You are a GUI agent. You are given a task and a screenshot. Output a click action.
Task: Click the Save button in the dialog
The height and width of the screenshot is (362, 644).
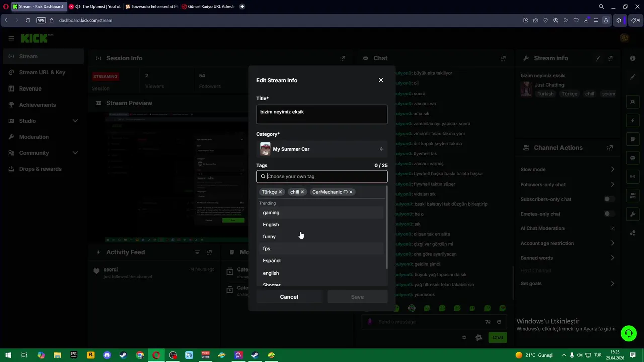357,297
